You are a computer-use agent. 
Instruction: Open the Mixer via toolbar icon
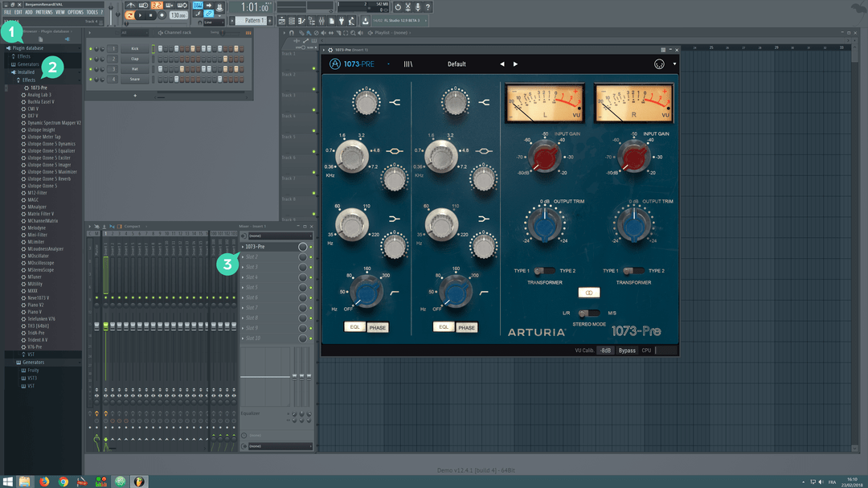[321, 20]
